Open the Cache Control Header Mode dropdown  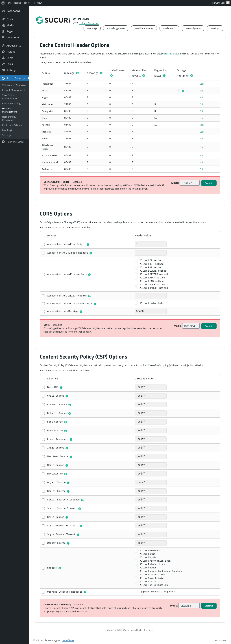pos(189,183)
